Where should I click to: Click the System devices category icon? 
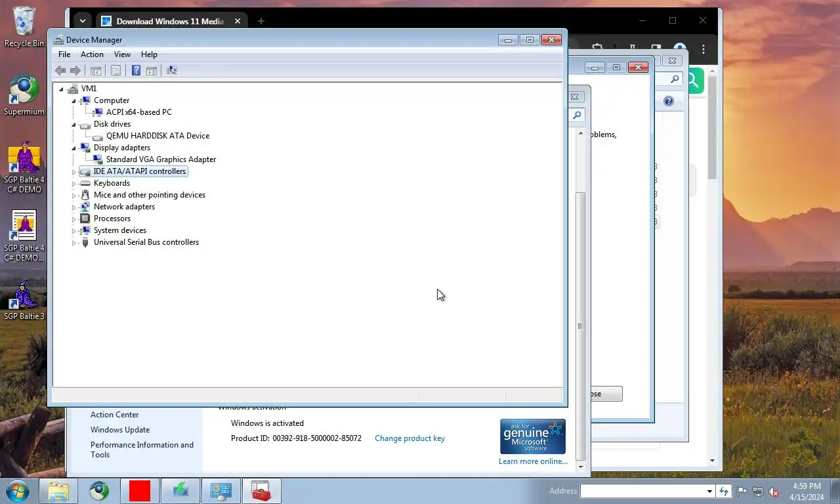[x=85, y=230]
